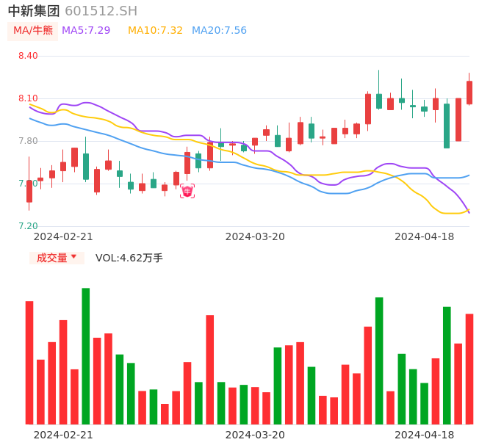
Task: Click the 成交量 dropdown arrow
Action: pos(73,257)
